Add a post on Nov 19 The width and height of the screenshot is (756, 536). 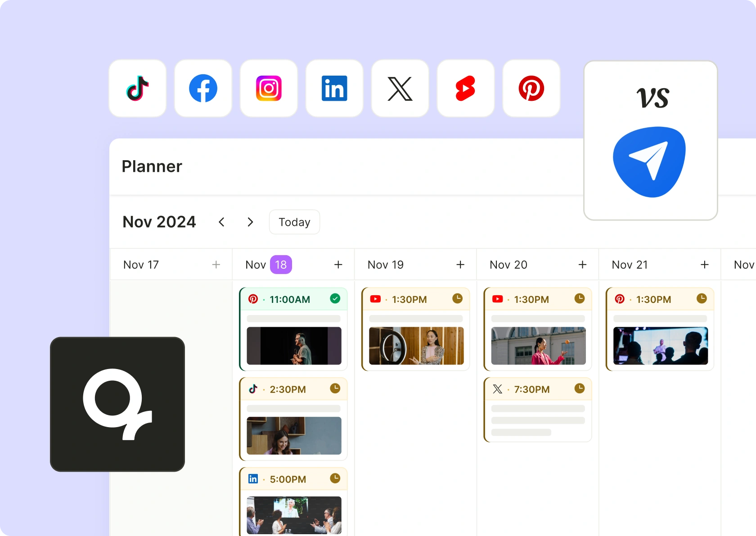pyautogui.click(x=460, y=265)
